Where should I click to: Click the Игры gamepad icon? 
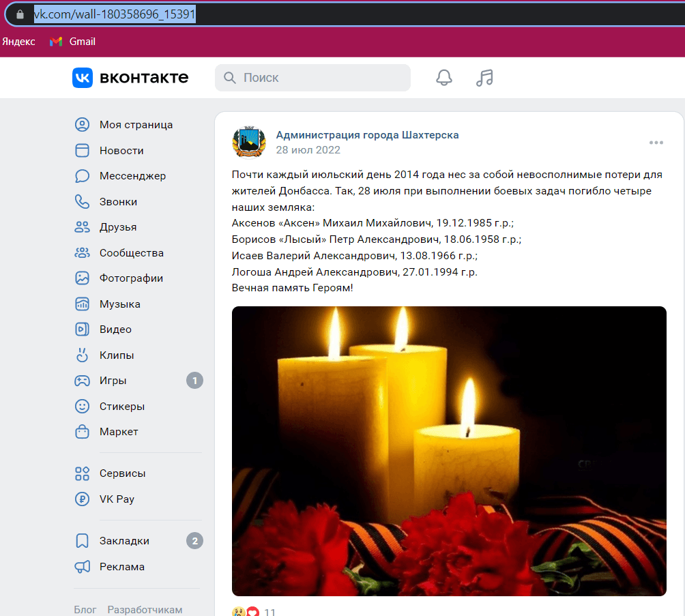coord(82,381)
